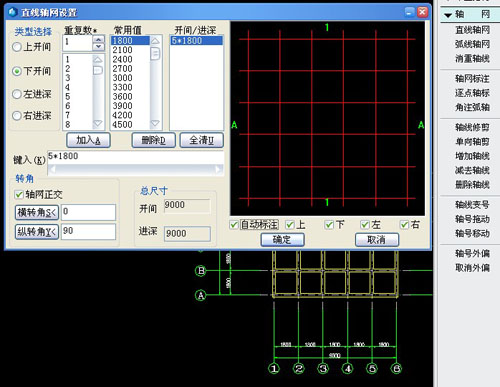Select the 左进深 radio option
Image resolution: width=500 pixels, height=387 pixels.
point(17,94)
